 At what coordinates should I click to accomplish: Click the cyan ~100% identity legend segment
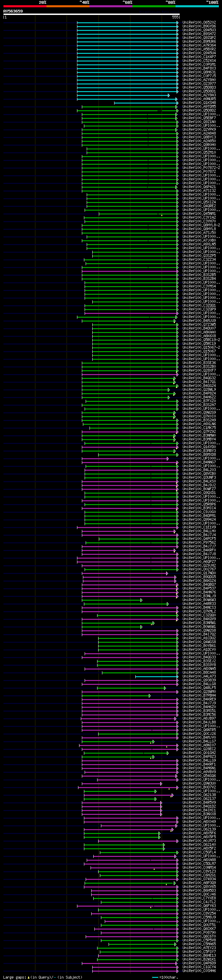coord(197,7)
